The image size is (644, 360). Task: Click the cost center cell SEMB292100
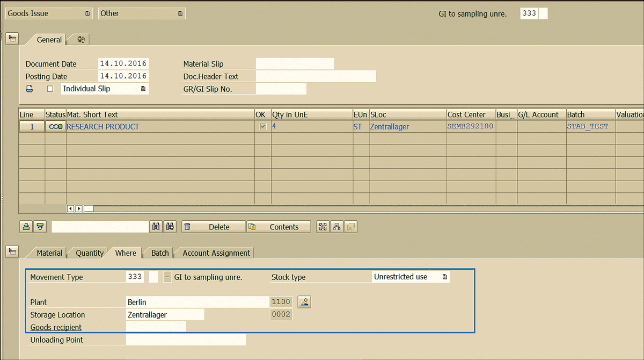pyautogui.click(x=471, y=127)
